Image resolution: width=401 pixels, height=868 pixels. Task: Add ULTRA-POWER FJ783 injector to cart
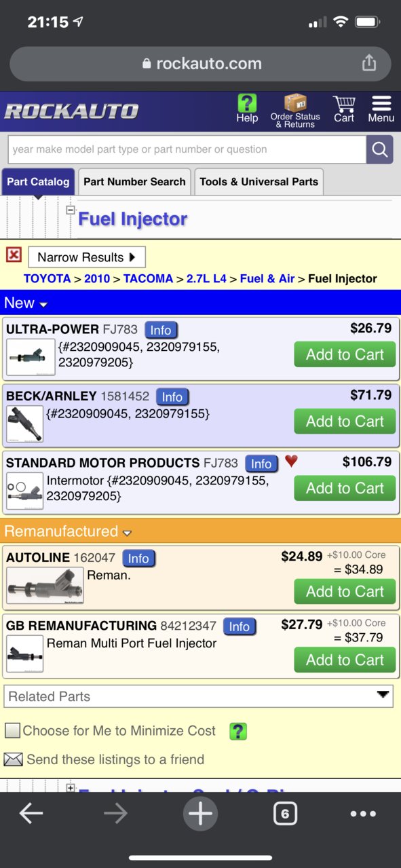[x=345, y=354]
